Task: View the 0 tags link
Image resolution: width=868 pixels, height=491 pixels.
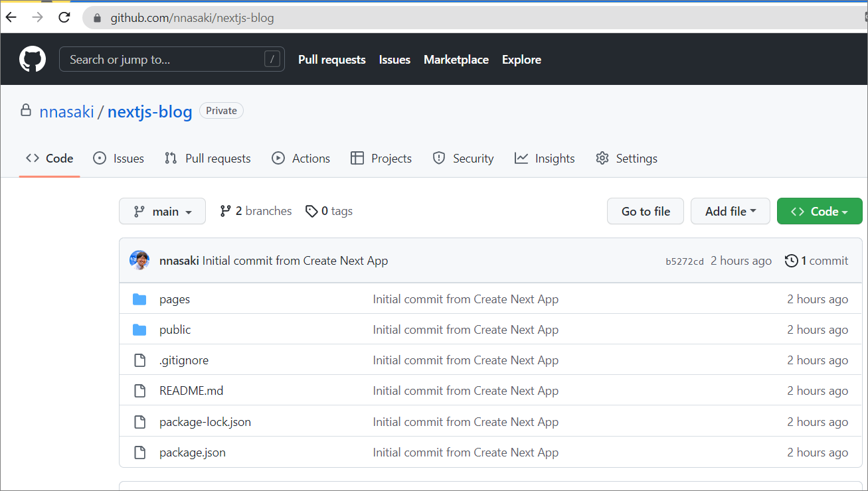Action: click(329, 211)
